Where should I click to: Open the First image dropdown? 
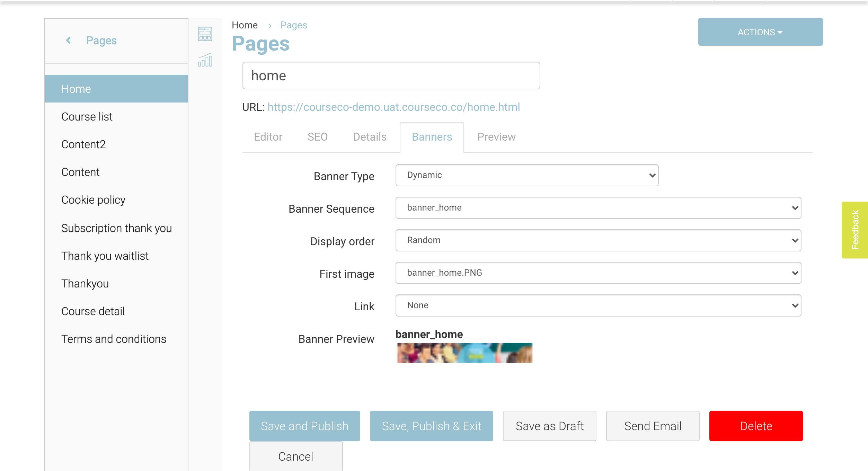click(x=598, y=273)
